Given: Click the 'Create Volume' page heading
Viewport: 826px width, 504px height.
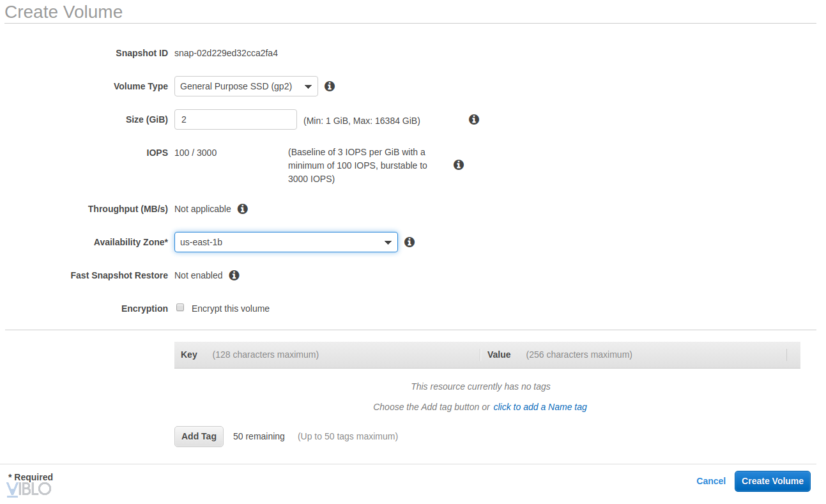Looking at the screenshot, I should click(x=64, y=11).
